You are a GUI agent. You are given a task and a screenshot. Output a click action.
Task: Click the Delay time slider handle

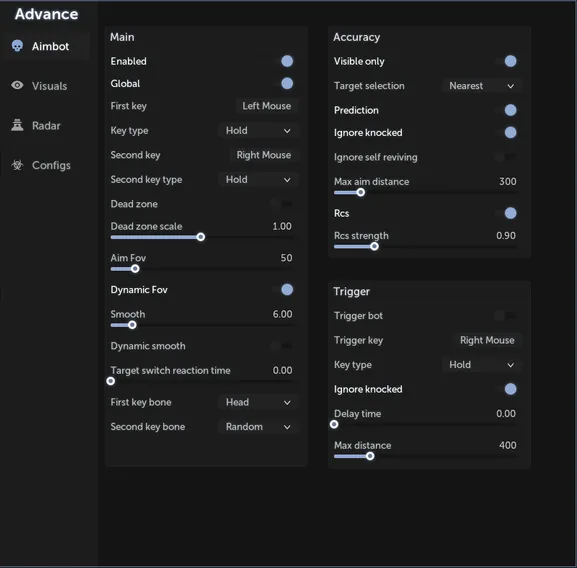pyautogui.click(x=334, y=424)
